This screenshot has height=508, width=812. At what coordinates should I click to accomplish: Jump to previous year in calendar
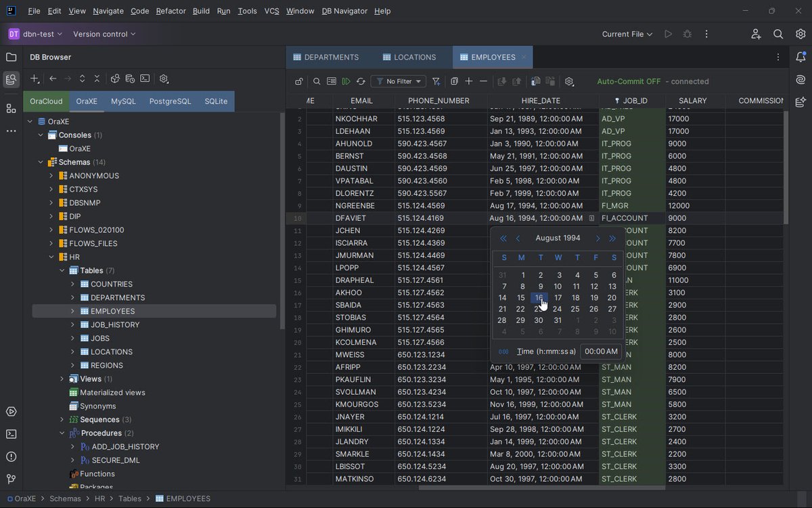click(503, 238)
